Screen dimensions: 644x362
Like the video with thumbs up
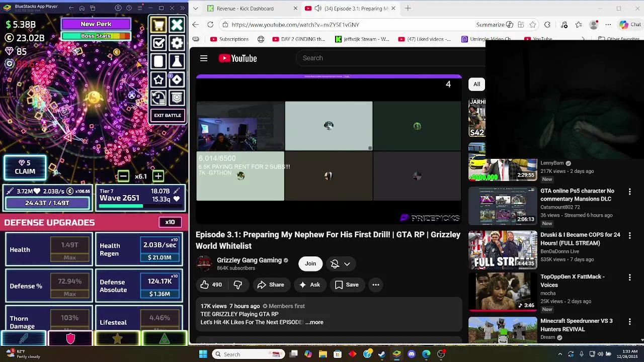[211, 285]
